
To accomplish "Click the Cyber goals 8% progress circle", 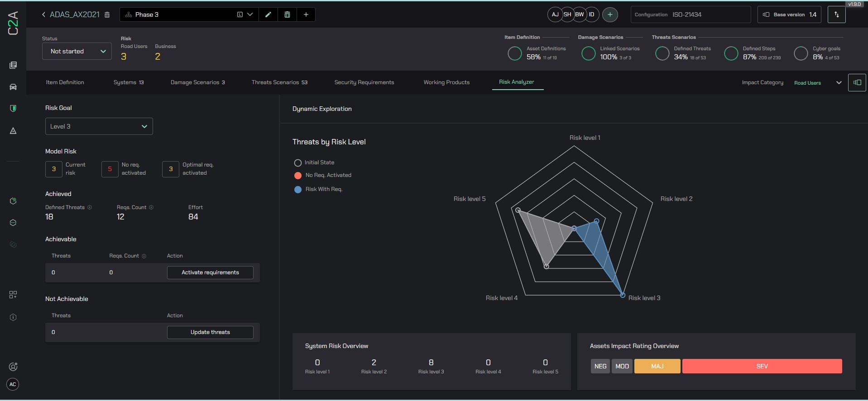I will coord(801,53).
